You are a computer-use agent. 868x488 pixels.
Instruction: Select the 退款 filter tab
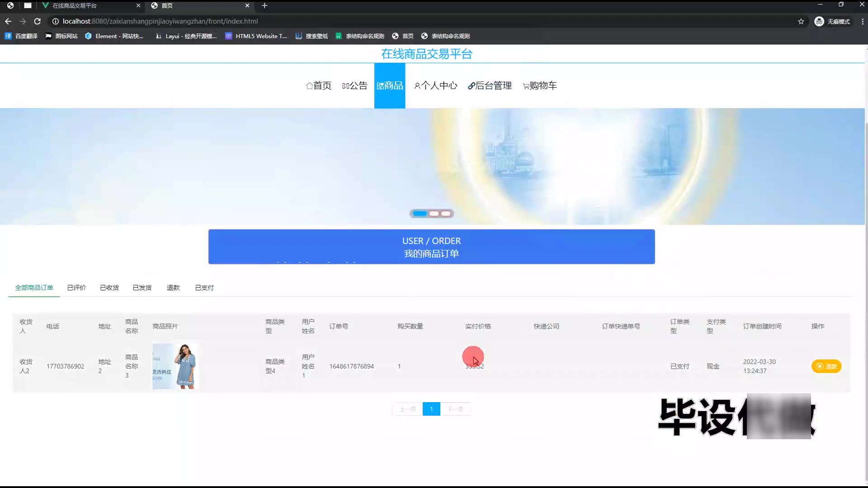click(173, 288)
